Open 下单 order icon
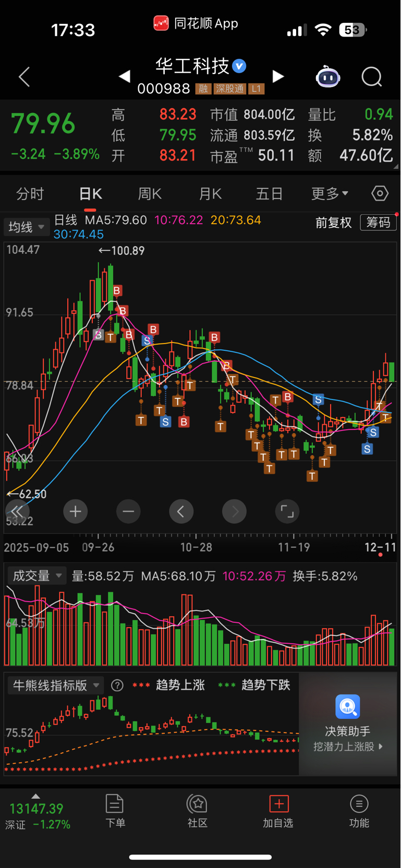The height and width of the screenshot is (868, 401). tap(115, 804)
